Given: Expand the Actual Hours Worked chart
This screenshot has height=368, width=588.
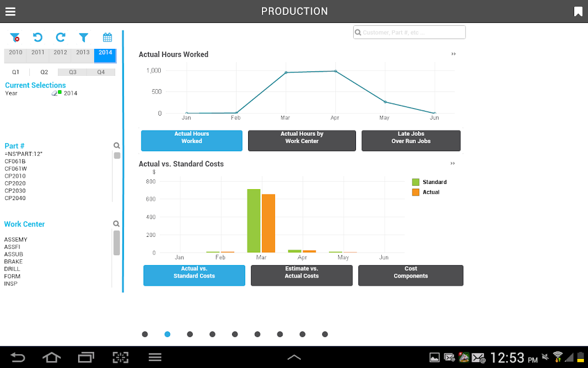Looking at the screenshot, I should [454, 54].
